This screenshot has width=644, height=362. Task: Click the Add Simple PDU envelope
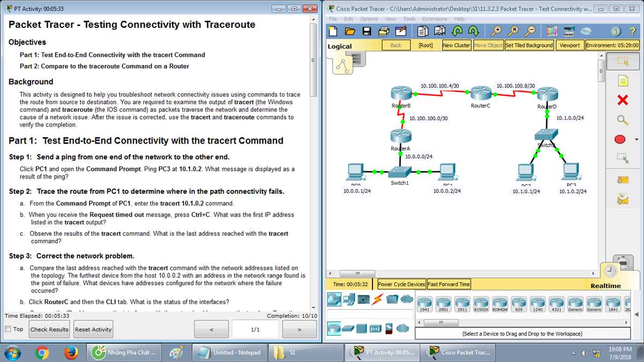click(x=623, y=180)
